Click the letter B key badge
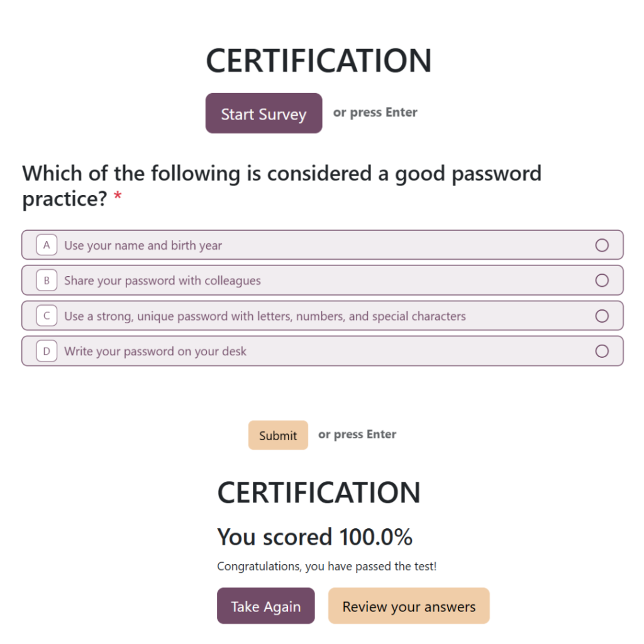 coord(47,280)
